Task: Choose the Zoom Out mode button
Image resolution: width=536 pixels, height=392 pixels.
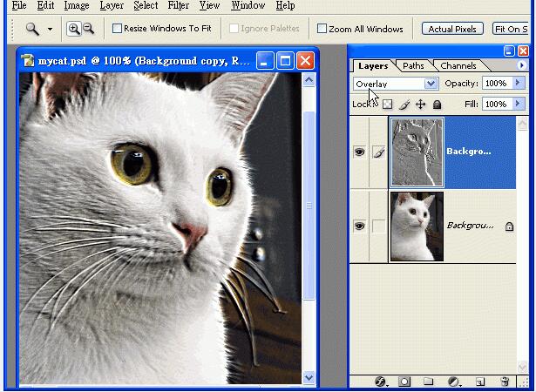Action: click(89, 29)
